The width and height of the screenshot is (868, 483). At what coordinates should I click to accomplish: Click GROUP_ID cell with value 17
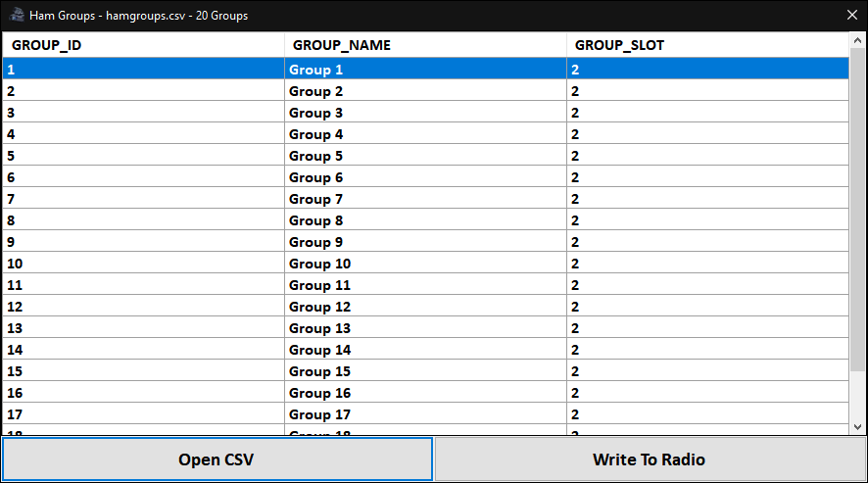pos(143,414)
